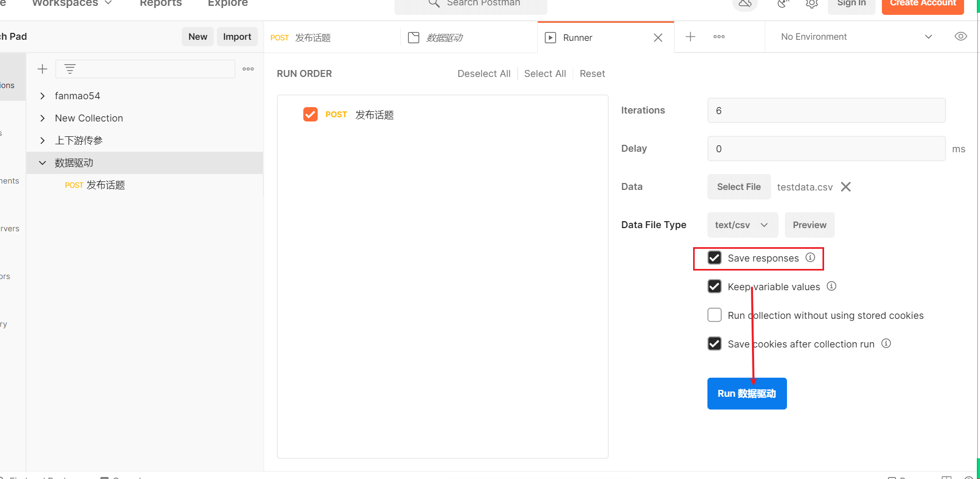The width and height of the screenshot is (980, 479).
Task: Click the Run 数据驱动 button
Action: 747,394
